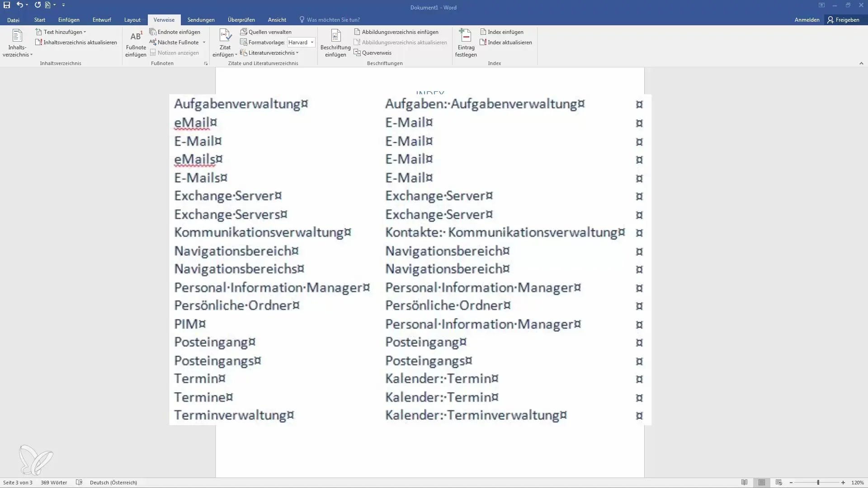Click Abbildungsverzeichnis aktualisieren
Viewport: 868px width, 488px height.
400,42
